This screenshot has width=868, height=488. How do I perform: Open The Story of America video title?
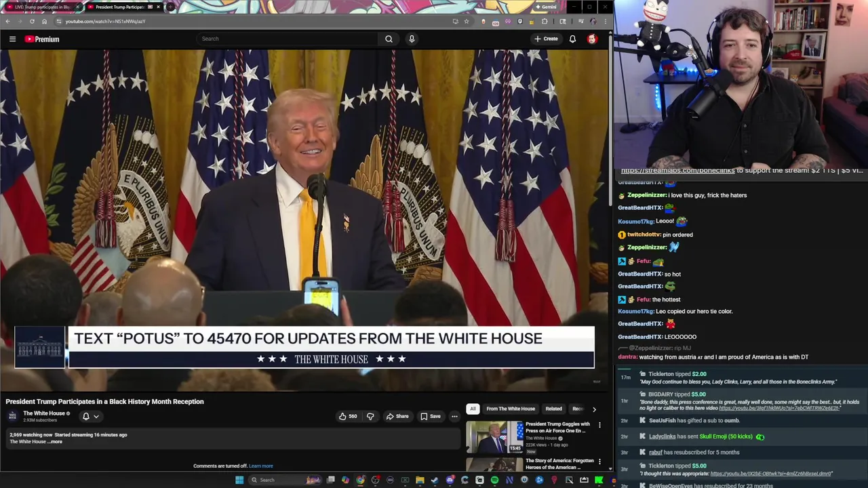coord(559,464)
